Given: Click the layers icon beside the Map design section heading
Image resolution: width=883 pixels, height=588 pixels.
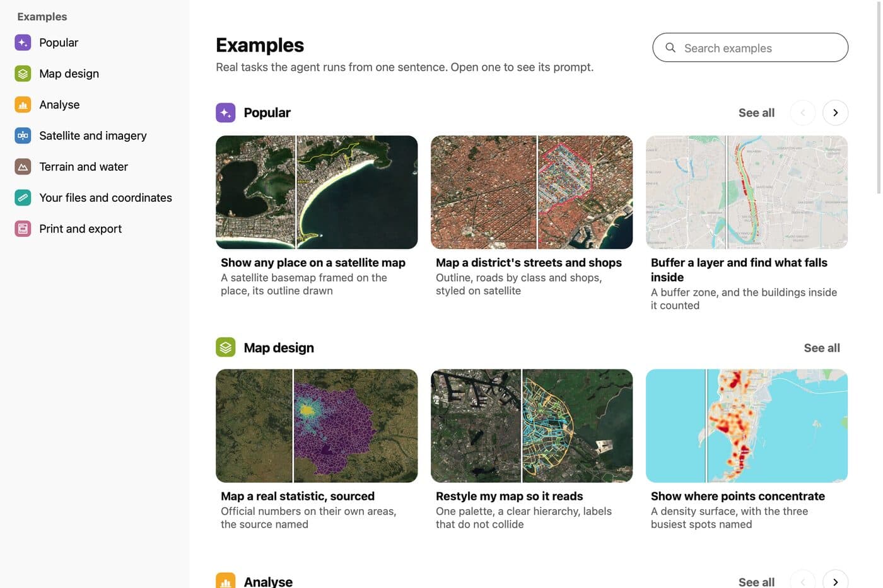Looking at the screenshot, I should coord(226,347).
